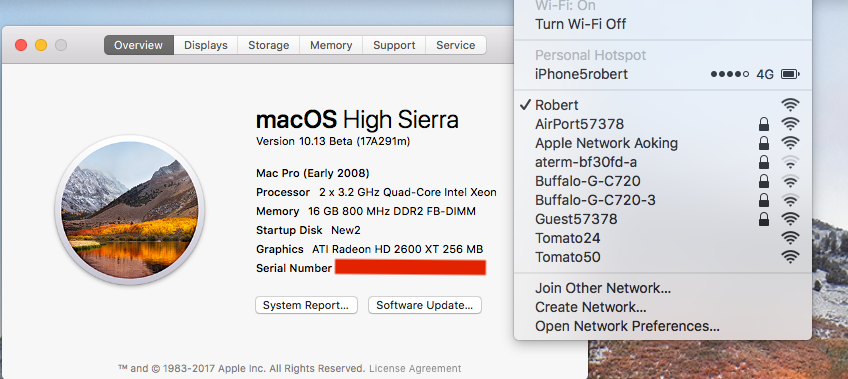Open Software Update
Image resolution: width=848 pixels, height=379 pixels.
(x=425, y=305)
